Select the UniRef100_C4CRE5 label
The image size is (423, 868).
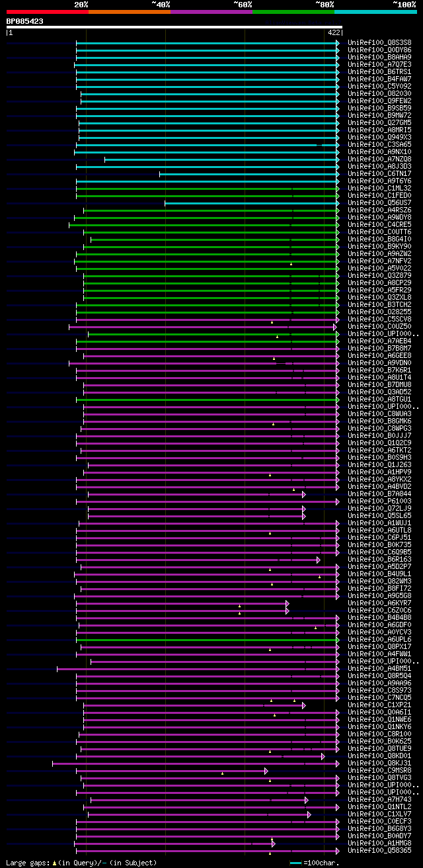click(379, 224)
